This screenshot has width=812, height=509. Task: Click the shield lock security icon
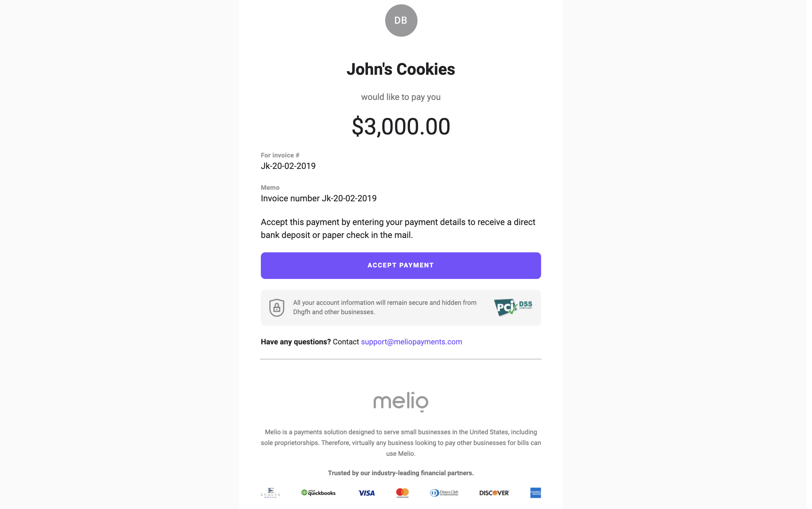(x=277, y=308)
